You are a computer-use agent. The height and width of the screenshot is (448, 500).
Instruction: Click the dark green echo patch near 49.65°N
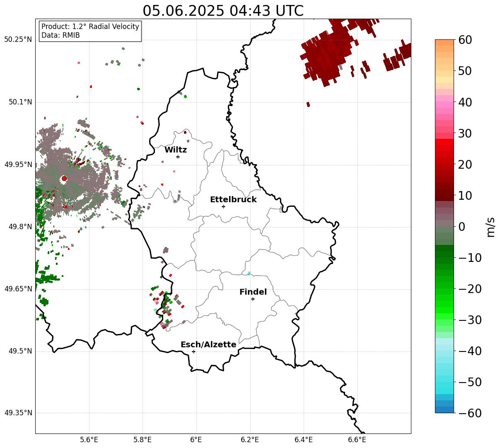(47, 278)
